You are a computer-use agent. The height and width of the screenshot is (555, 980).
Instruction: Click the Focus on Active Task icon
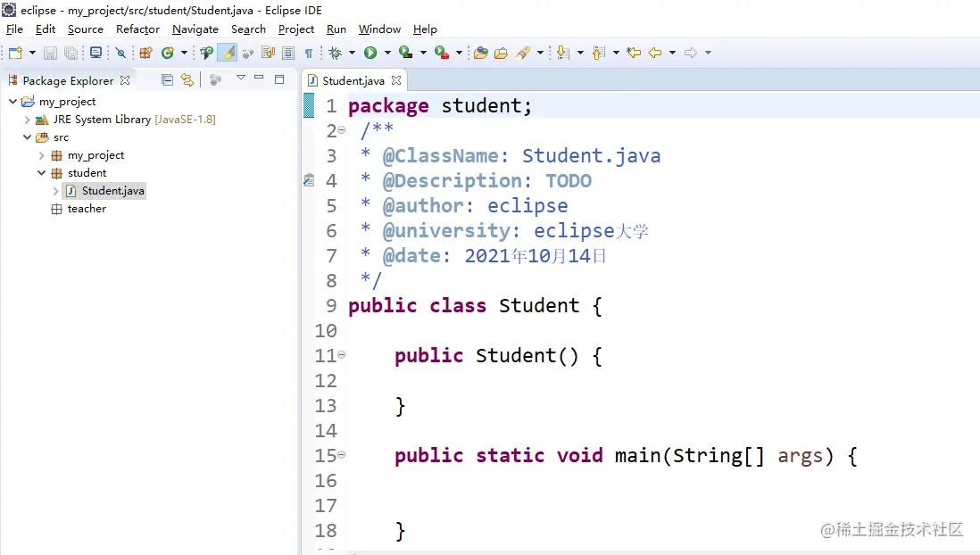tap(216, 80)
